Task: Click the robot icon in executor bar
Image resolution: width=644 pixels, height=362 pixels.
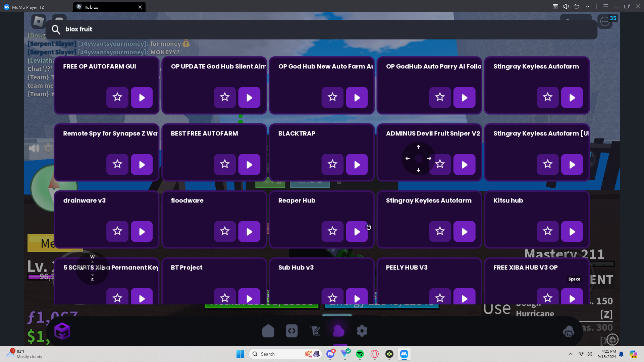Action: 569,331
